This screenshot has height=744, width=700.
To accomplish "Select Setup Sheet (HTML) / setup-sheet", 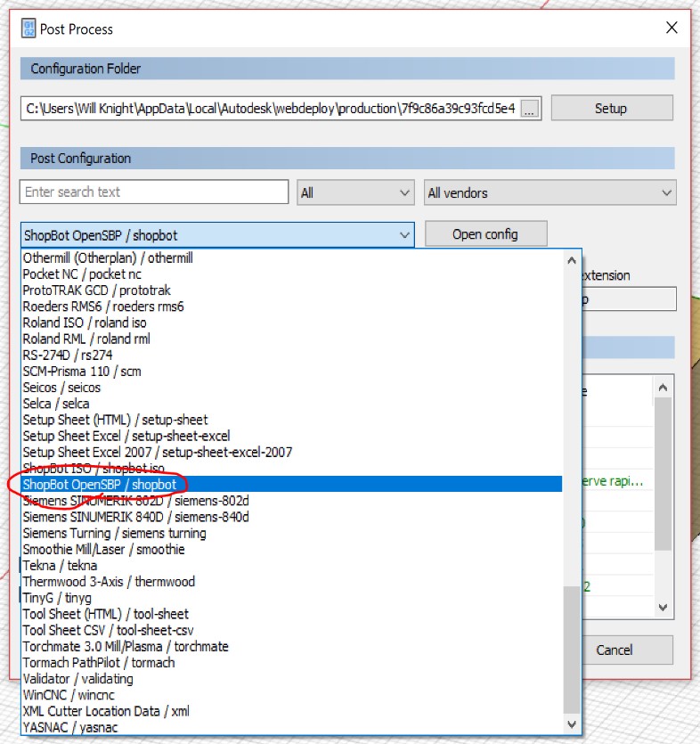I will click(x=292, y=420).
